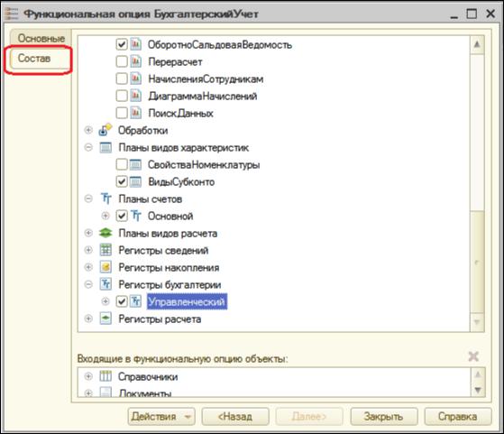
Task: Click the <Назад button
Action: (235, 416)
